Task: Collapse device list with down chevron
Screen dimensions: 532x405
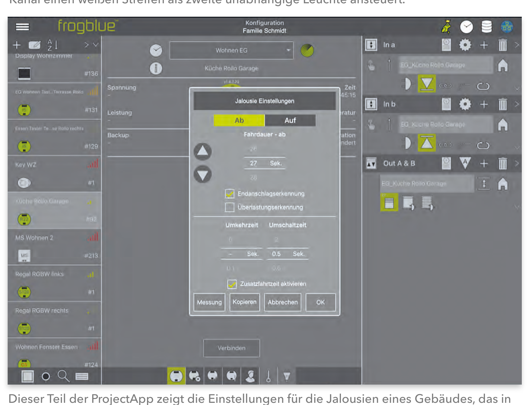Action: [x=96, y=45]
